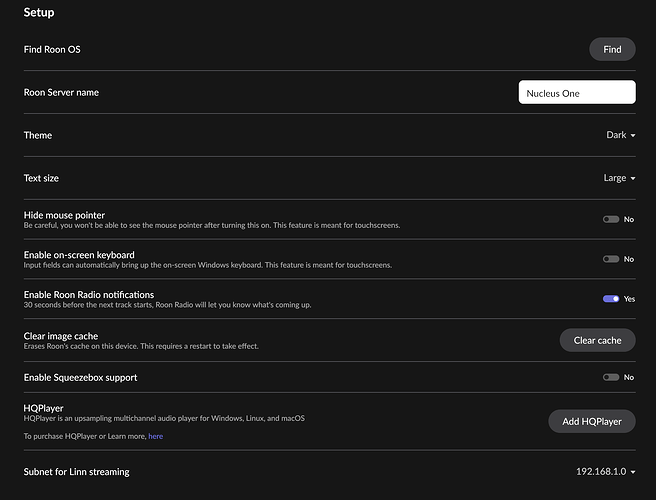This screenshot has width=656, height=500.
Task: Click the Find button for Roon OS
Action: pyautogui.click(x=612, y=49)
